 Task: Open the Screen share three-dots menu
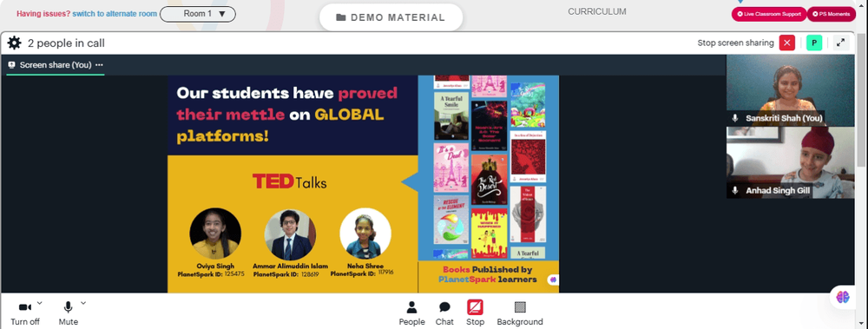[x=99, y=65]
